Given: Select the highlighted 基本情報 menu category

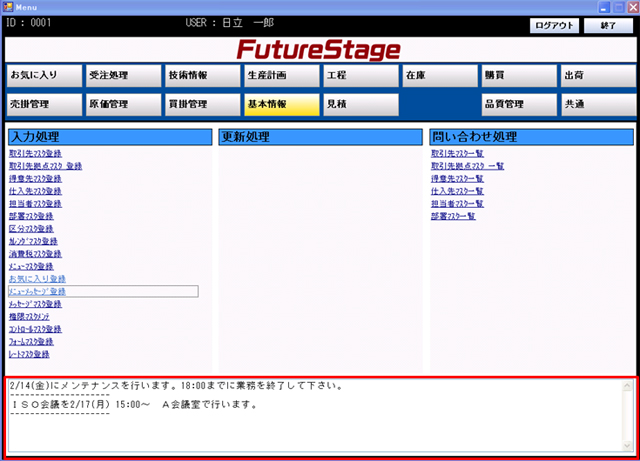Looking at the screenshot, I should [282, 105].
